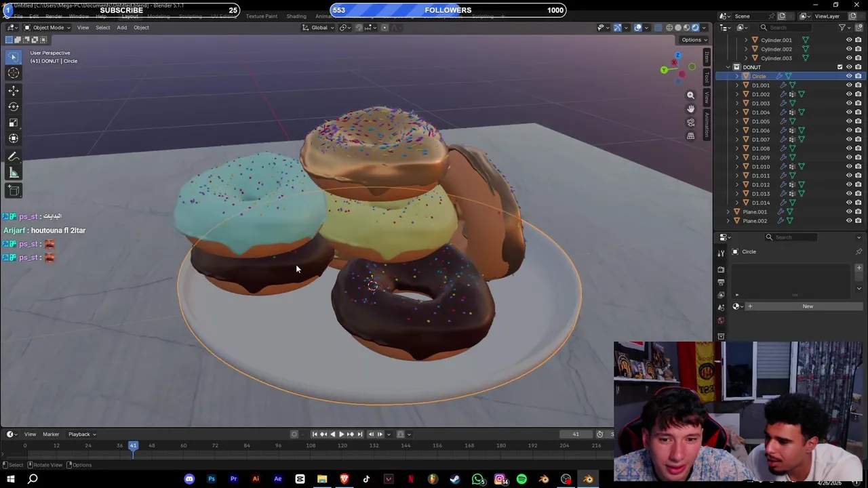
Task: Select the Rotate tool
Action: (x=14, y=106)
